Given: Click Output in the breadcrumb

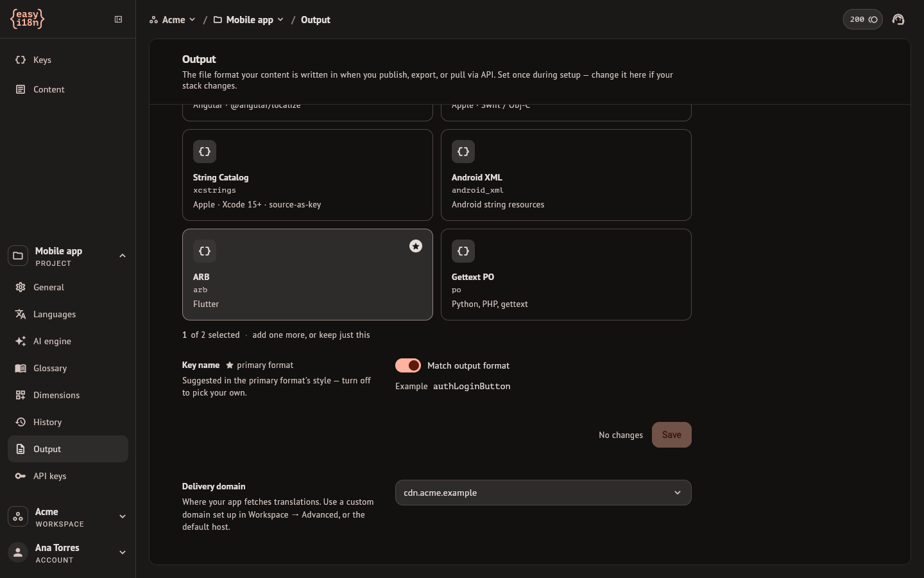Looking at the screenshot, I should pos(316,20).
